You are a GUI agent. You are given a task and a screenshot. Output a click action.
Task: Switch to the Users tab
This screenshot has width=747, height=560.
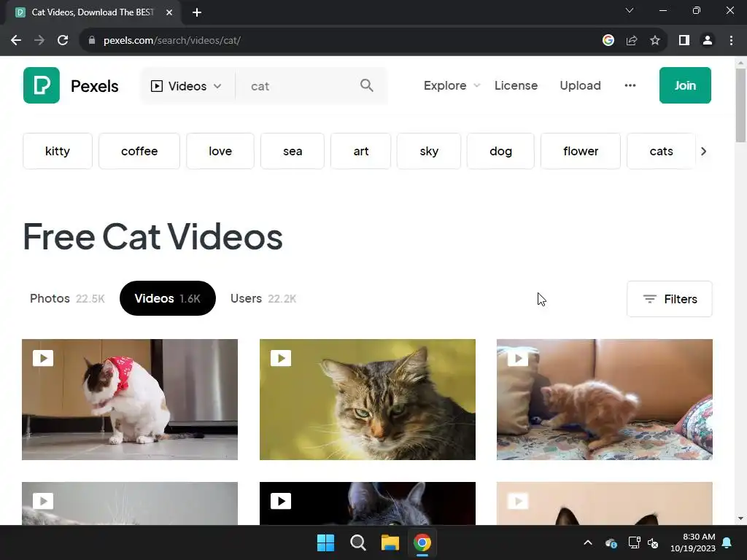point(263,298)
